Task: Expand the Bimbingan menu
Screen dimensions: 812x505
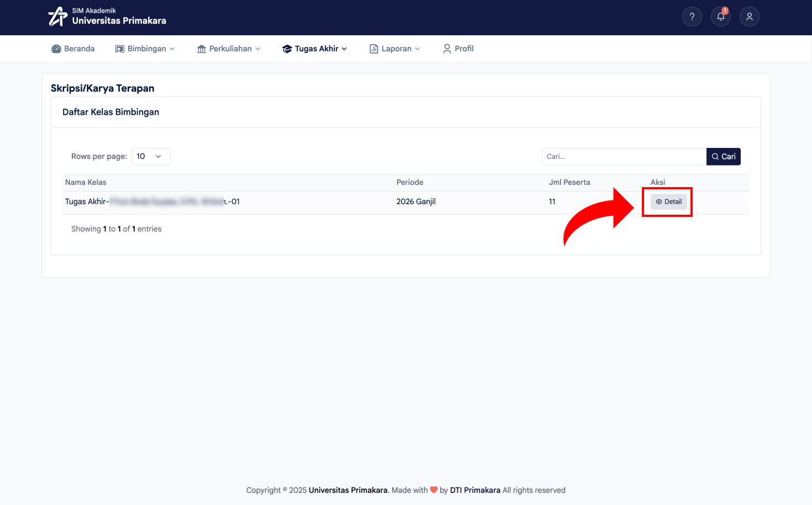Action: (145, 49)
